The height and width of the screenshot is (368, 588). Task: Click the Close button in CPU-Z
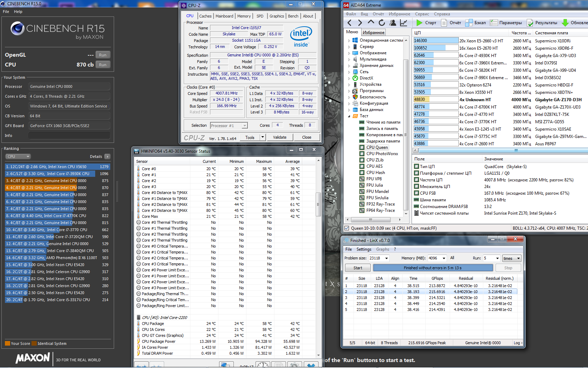pos(307,137)
